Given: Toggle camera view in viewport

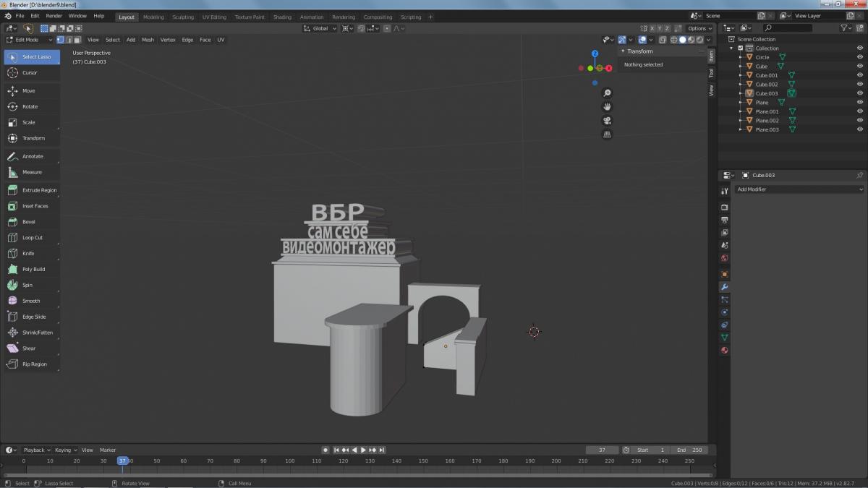Looking at the screenshot, I should (x=608, y=121).
